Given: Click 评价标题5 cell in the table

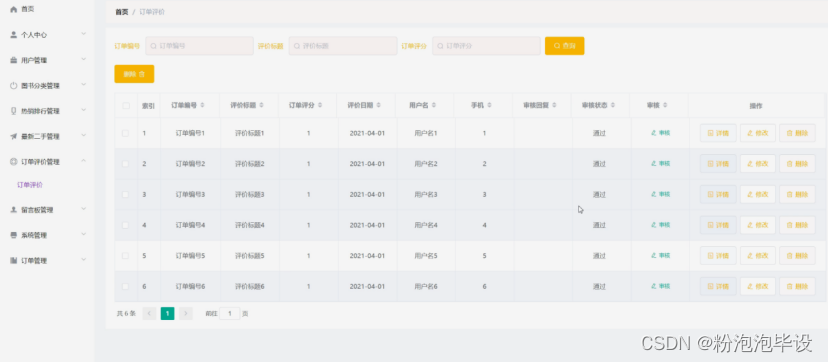Looking at the screenshot, I should tap(250, 255).
